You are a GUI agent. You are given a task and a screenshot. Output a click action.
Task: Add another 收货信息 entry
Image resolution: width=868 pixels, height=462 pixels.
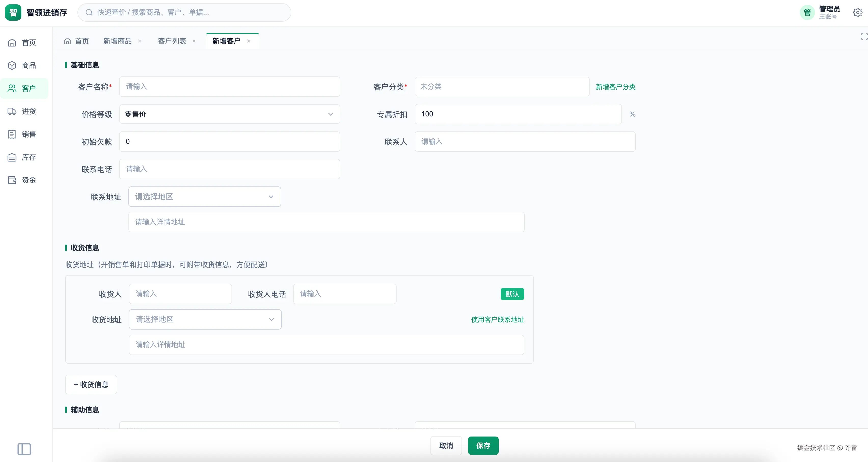coord(91,385)
